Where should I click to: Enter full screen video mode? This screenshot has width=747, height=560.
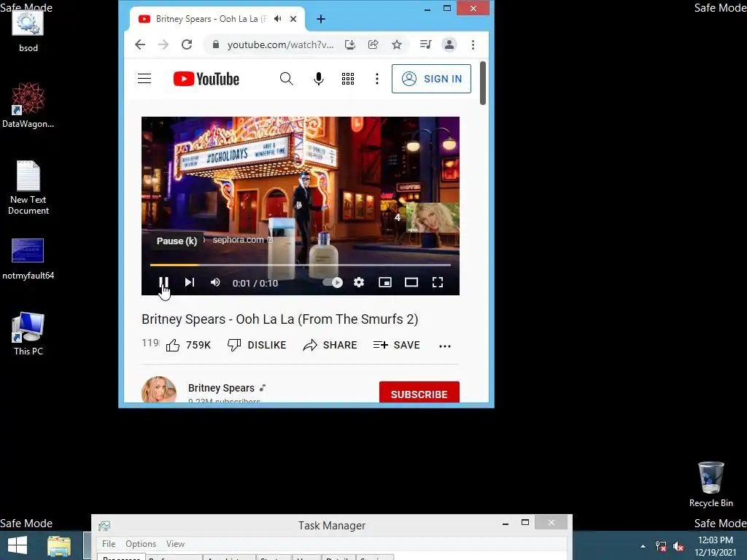click(x=438, y=282)
